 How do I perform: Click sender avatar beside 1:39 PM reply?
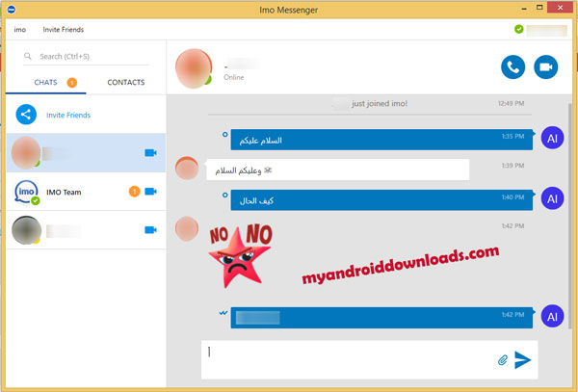tap(187, 168)
